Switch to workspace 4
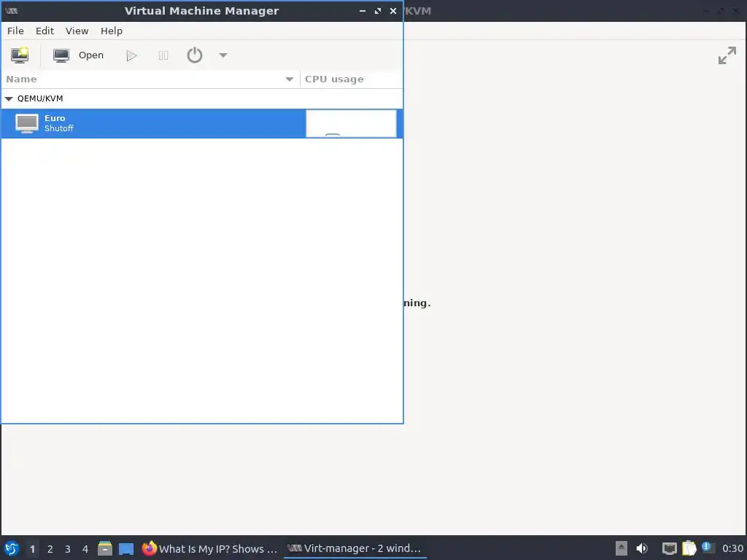747x560 pixels. (85, 549)
